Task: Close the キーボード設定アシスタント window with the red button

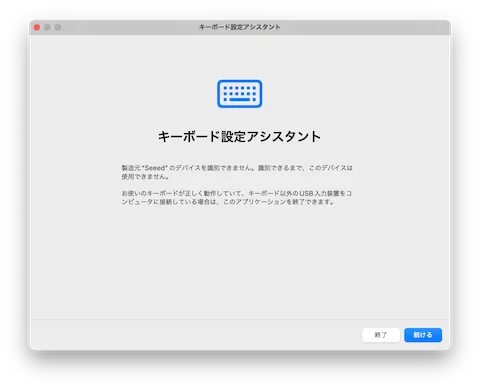Action: [x=37, y=27]
